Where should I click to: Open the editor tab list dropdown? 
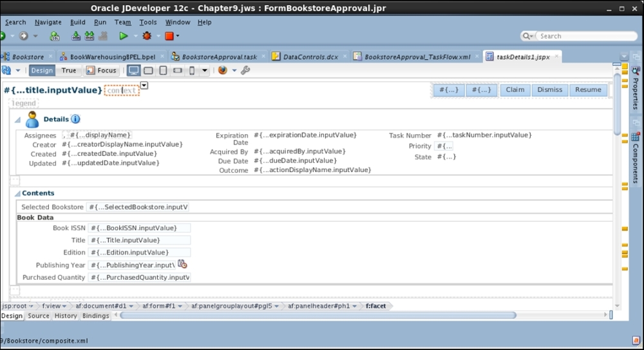point(624,57)
